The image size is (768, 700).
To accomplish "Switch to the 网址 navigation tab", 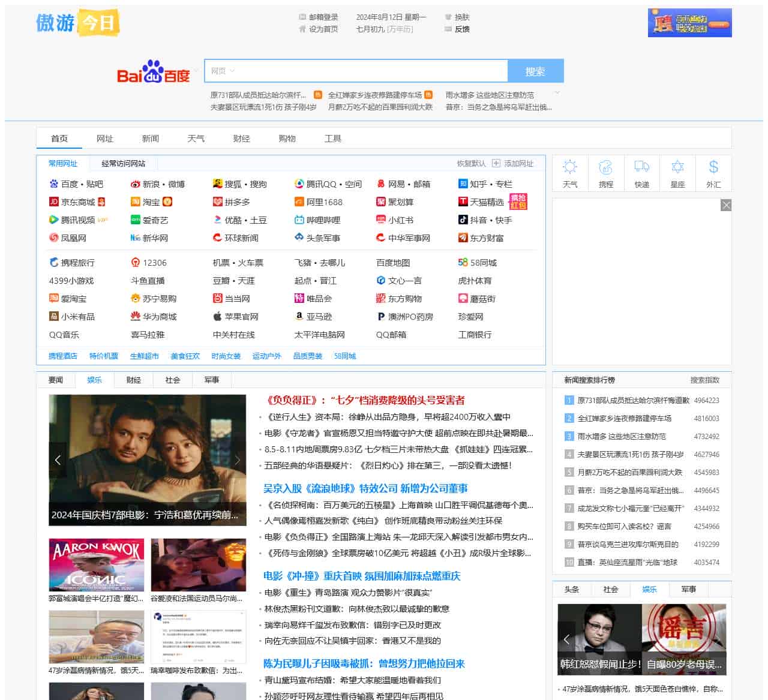I will [105, 139].
